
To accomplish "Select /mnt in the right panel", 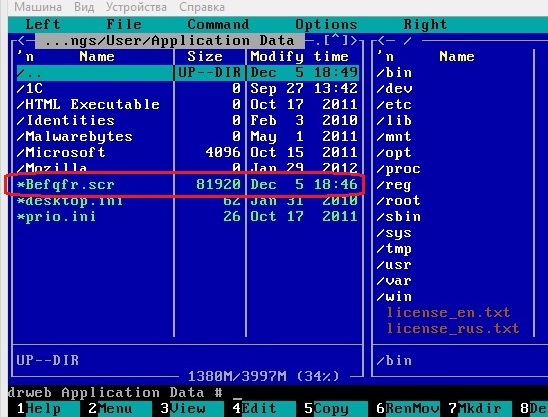I will 394,137.
